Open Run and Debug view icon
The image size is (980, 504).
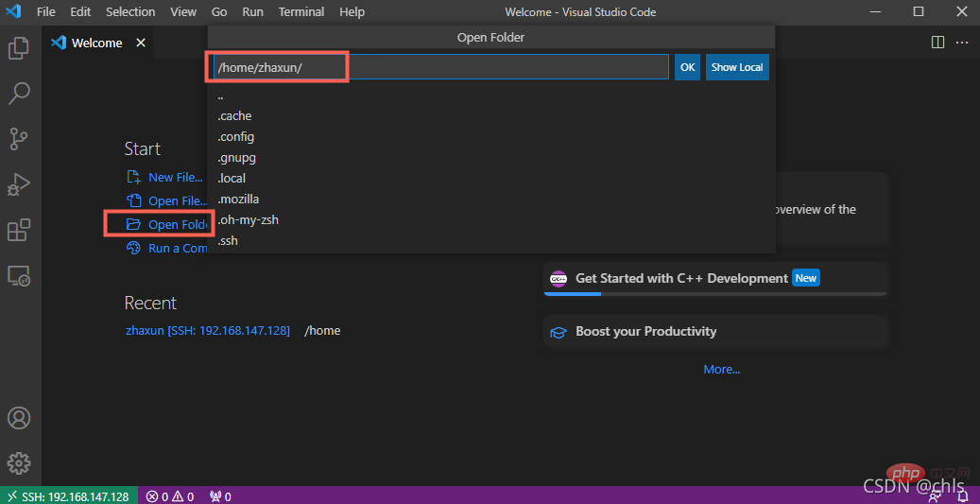(19, 184)
